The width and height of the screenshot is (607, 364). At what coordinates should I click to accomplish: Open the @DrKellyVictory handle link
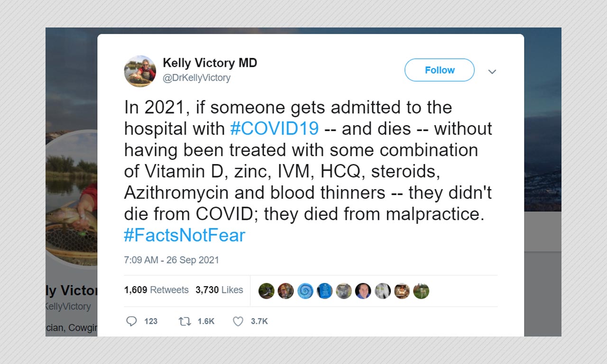click(196, 78)
